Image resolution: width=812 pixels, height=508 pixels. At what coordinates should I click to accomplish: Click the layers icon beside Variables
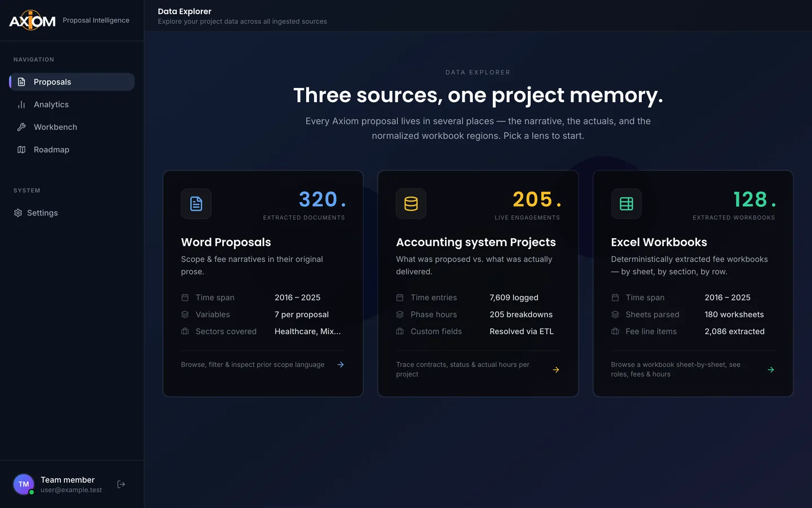(x=185, y=314)
